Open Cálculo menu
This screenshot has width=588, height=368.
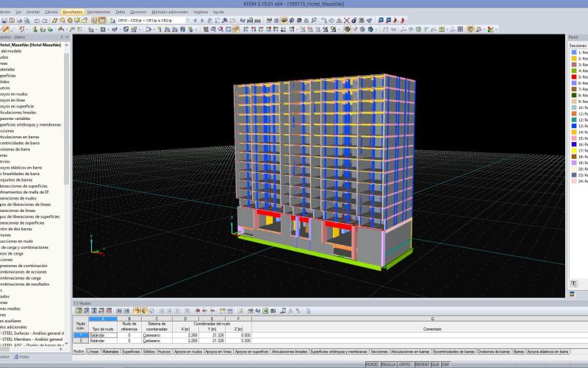(x=51, y=12)
